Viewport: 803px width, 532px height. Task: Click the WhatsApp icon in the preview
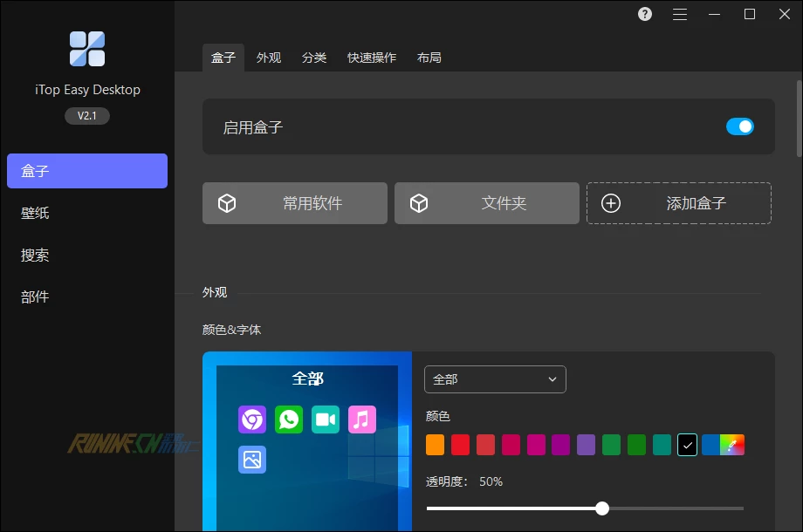[288, 419]
